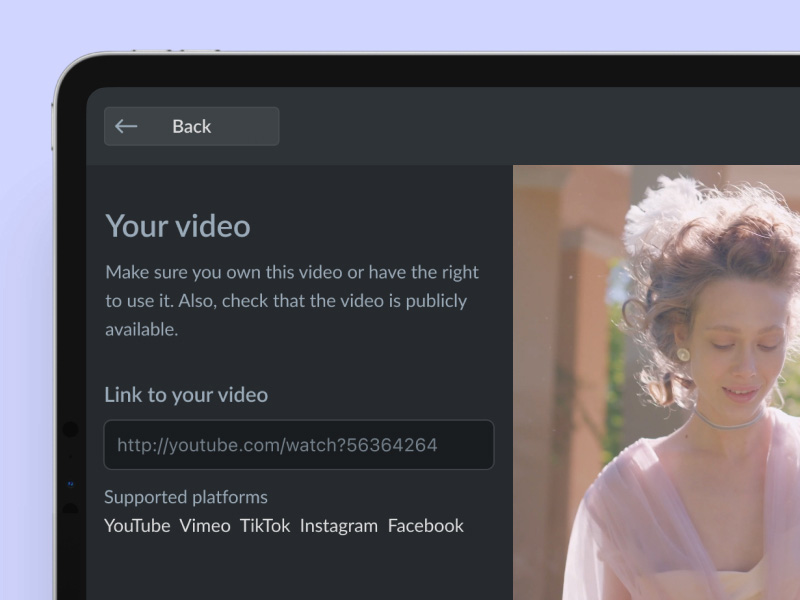Click the tablet's front camera dot
The height and width of the screenshot is (600, 800).
(x=70, y=430)
